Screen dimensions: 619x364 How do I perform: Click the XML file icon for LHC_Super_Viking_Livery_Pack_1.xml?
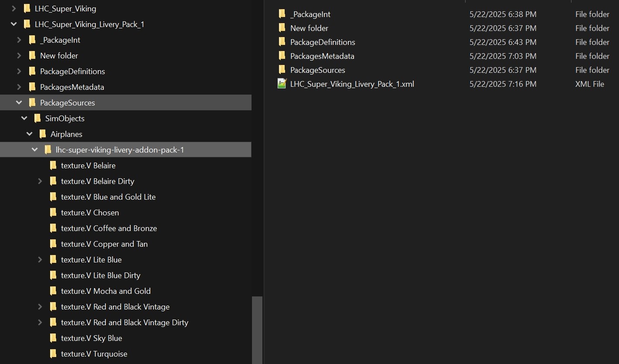tap(282, 84)
